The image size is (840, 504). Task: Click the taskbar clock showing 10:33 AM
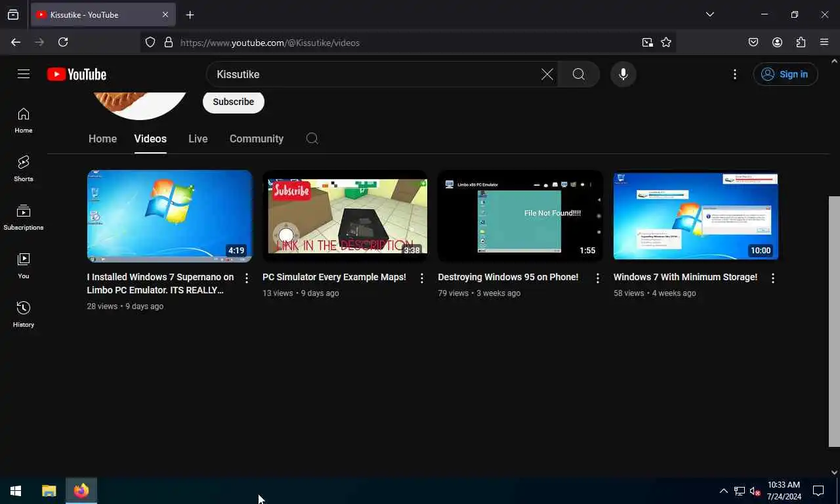[x=784, y=491]
